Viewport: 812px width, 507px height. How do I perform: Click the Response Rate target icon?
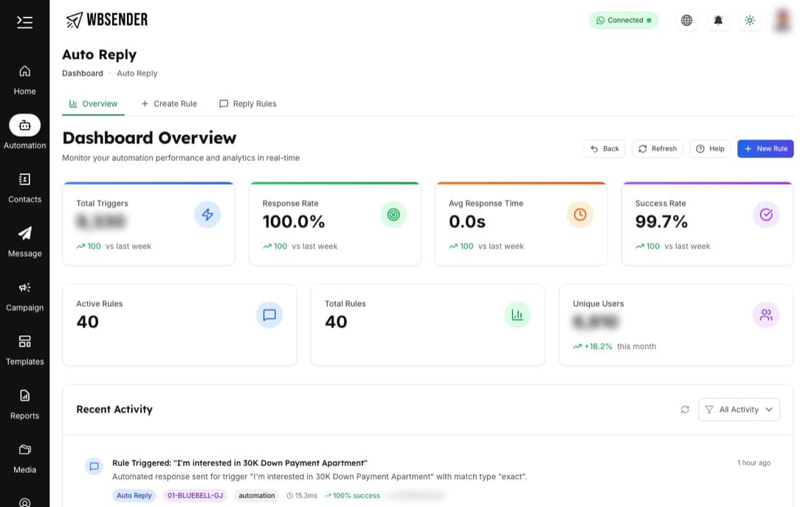tap(393, 215)
